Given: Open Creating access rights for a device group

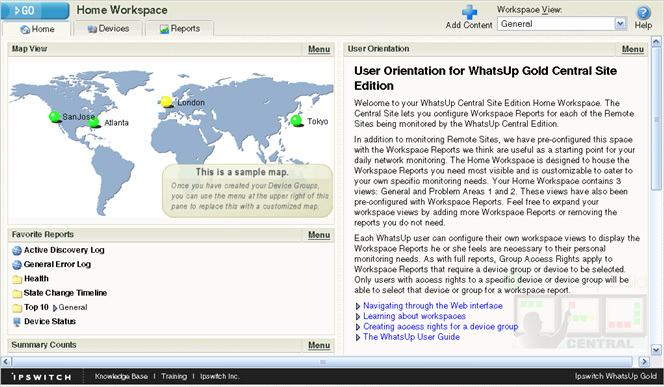Looking at the screenshot, I should point(440,326).
